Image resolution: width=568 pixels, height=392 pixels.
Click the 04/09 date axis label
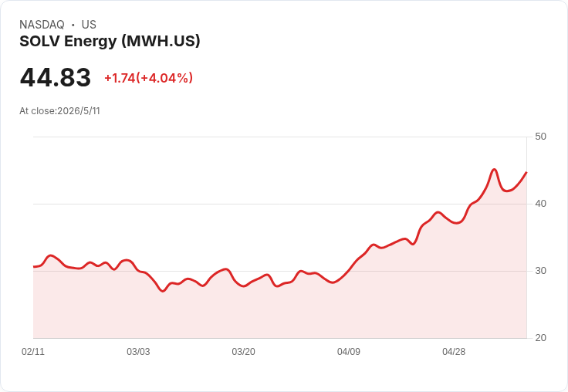tap(349, 352)
